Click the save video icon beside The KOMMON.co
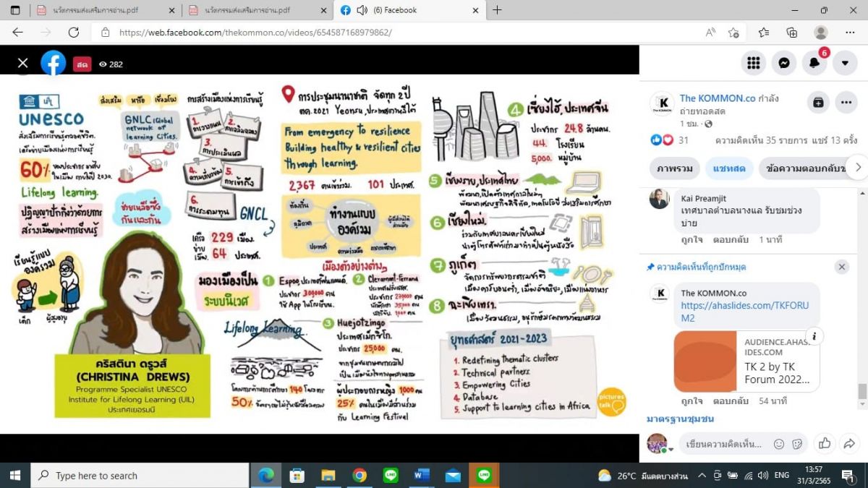This screenshot has height=488, width=868. 818,103
